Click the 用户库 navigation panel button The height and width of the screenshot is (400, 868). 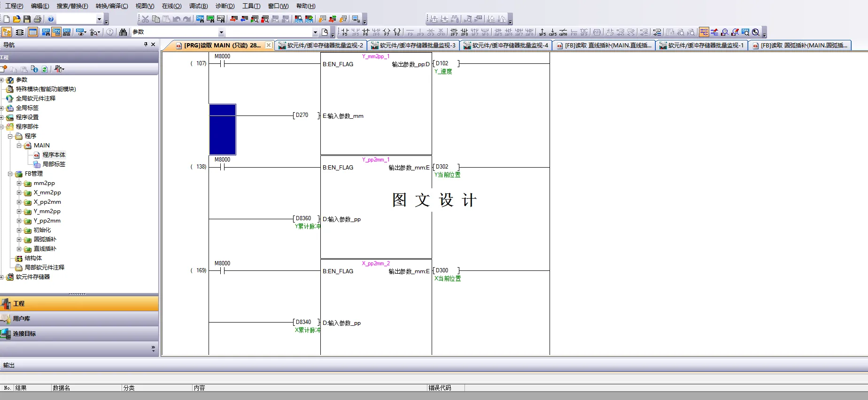point(79,319)
